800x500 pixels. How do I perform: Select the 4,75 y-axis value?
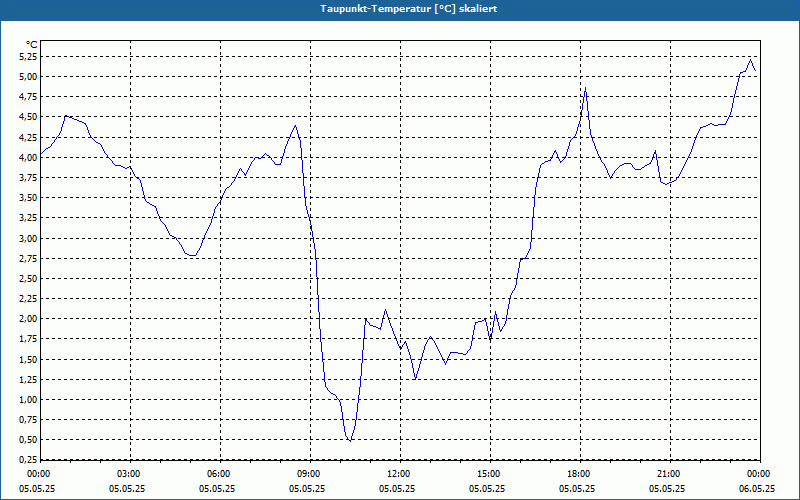pos(27,97)
